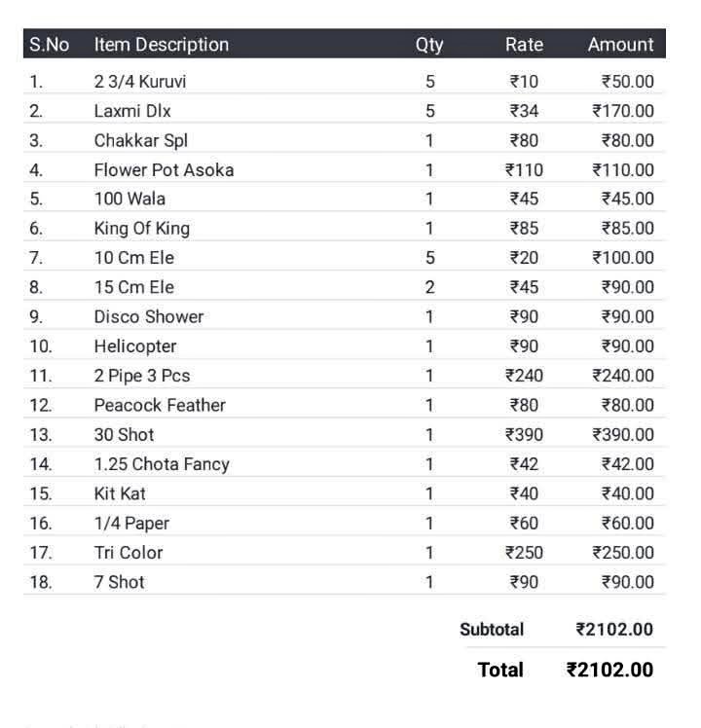Click the ₹390.00 amount for 30 Shot
This screenshot has height=728, width=701.
click(623, 435)
